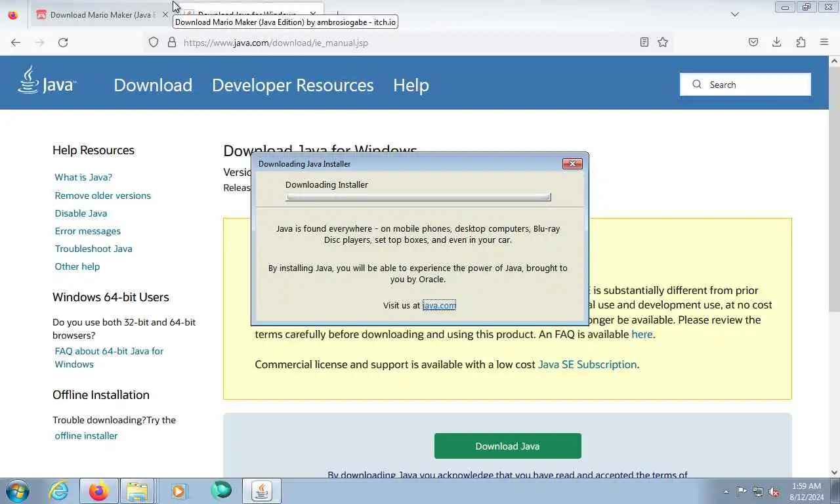Click the Java logo in header
The image size is (840, 504).
coord(47,81)
